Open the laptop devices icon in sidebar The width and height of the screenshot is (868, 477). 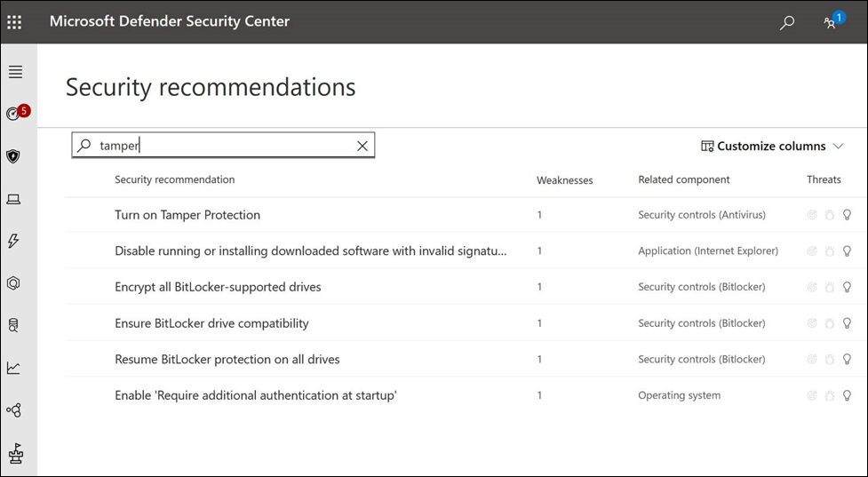[13, 199]
